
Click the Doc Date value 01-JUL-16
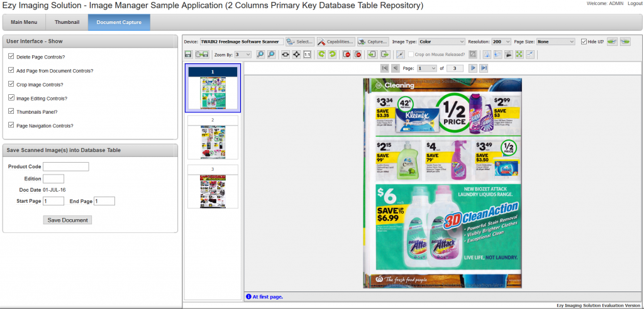pyautogui.click(x=54, y=190)
